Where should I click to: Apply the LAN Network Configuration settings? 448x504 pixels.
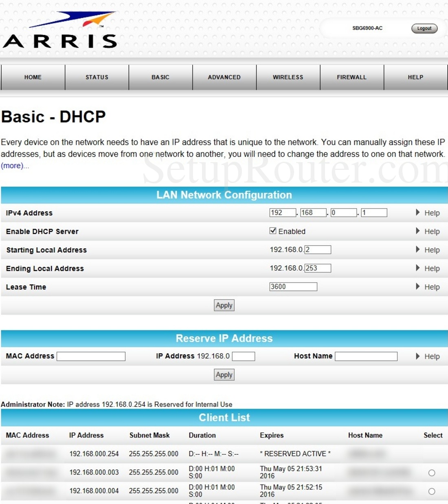pos(224,305)
